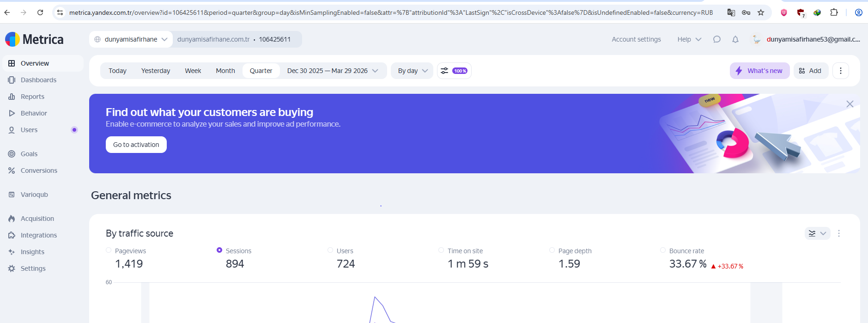Click the sessions line chart peak
This screenshot has height=323, width=868.
tap(375, 297)
